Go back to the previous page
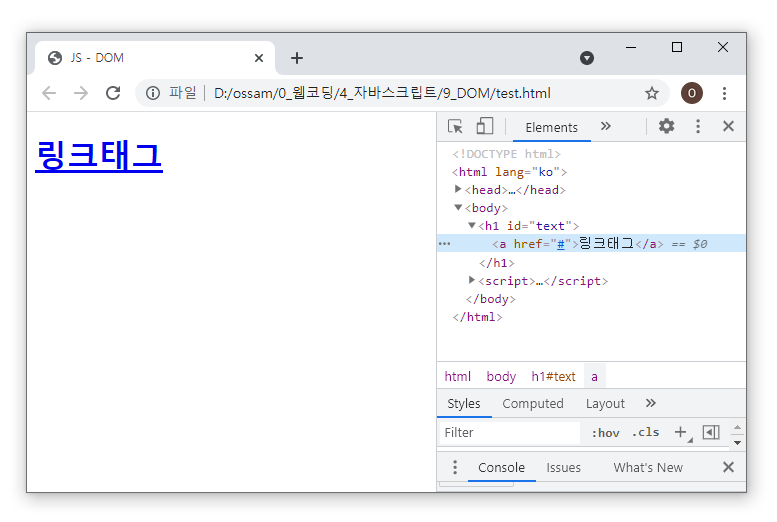This screenshot has height=522, width=777. 49,93
